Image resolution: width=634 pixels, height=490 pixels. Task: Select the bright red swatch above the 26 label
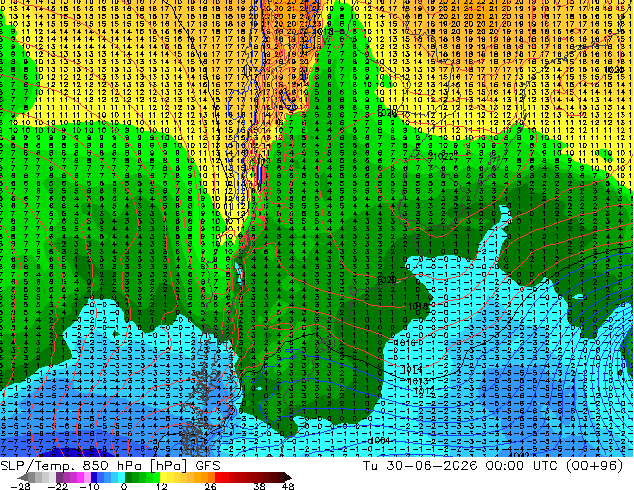[x=218, y=477]
